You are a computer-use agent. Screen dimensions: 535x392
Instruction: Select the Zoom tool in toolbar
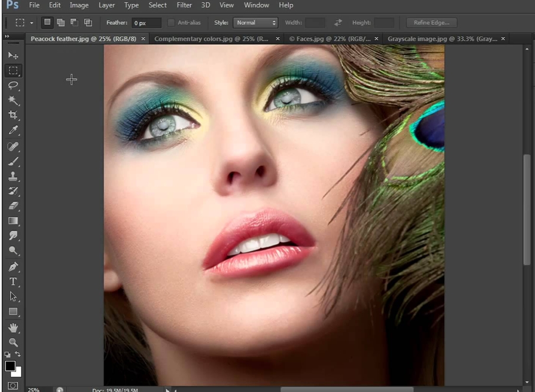(13, 342)
